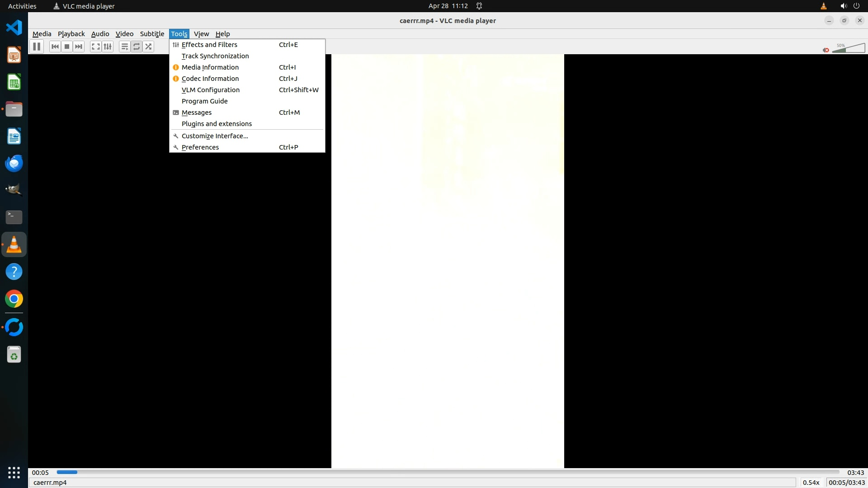Show extended settings from the toolbar icon
Image resolution: width=868 pixels, height=488 pixels.
pos(108,47)
